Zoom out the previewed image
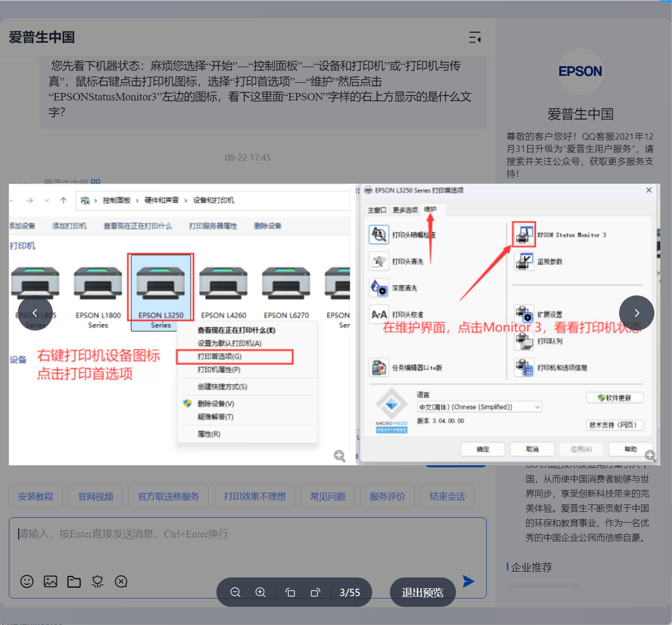672x625 pixels. 235,593
